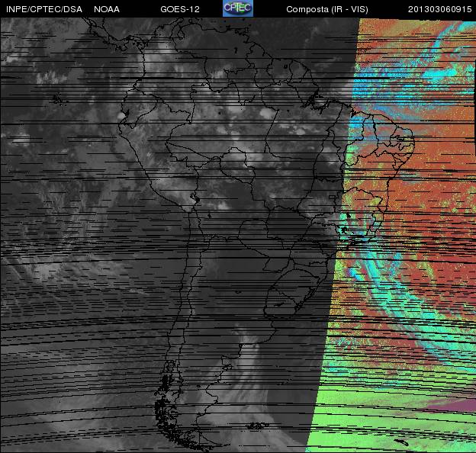Image resolution: width=476 pixels, height=453 pixels.
Task: Click the GOES-12 satellite label
Action: pyautogui.click(x=180, y=9)
